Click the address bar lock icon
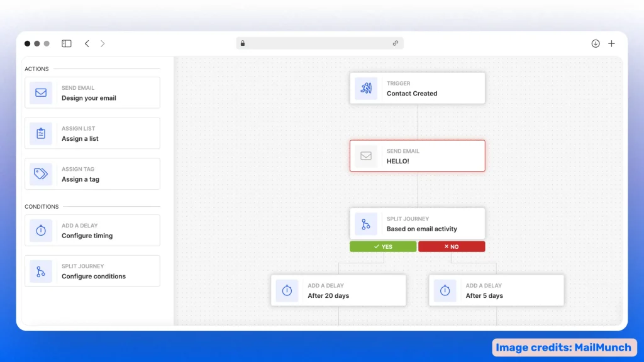This screenshot has width=644, height=362. point(243,43)
